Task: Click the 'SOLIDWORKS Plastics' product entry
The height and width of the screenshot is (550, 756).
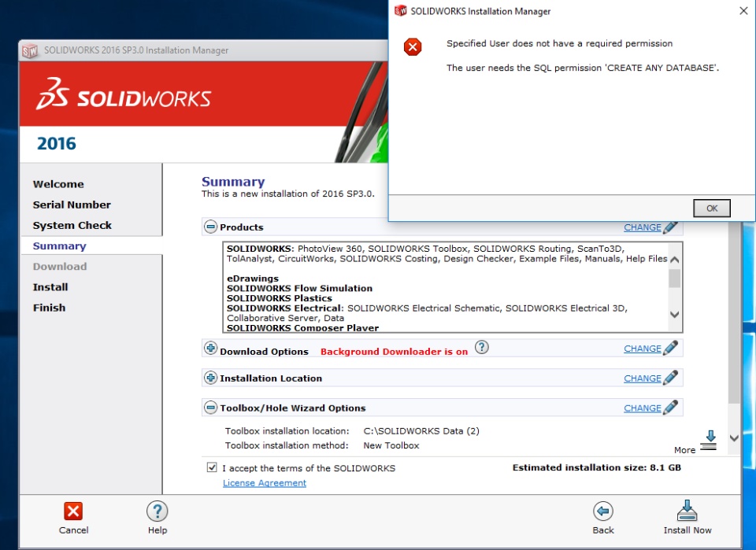Action: point(279,298)
